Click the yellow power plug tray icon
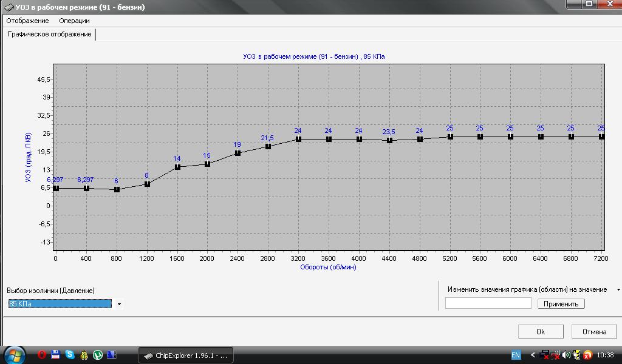622x364 pixels. pyautogui.click(x=577, y=355)
